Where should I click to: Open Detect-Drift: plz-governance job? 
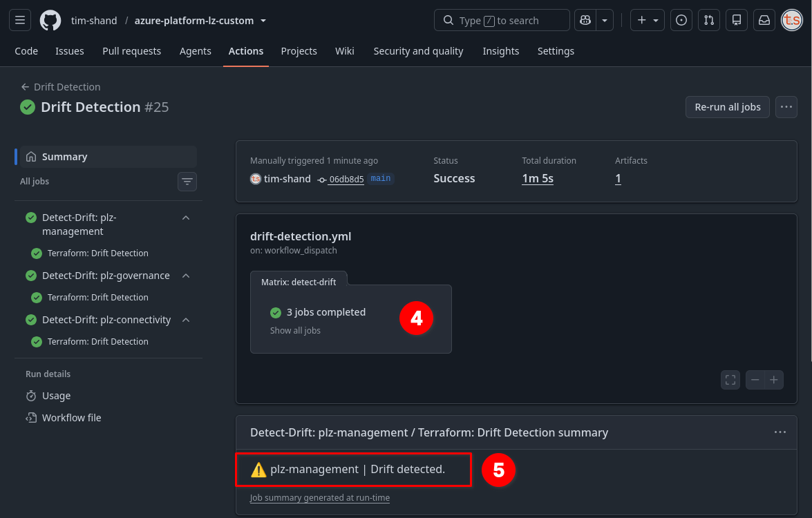pos(106,276)
